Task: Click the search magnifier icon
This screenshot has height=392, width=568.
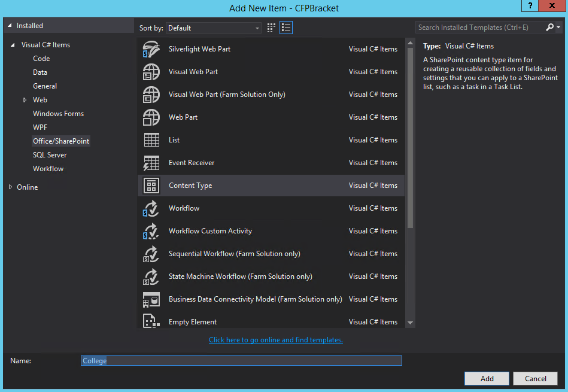Action: (x=549, y=27)
